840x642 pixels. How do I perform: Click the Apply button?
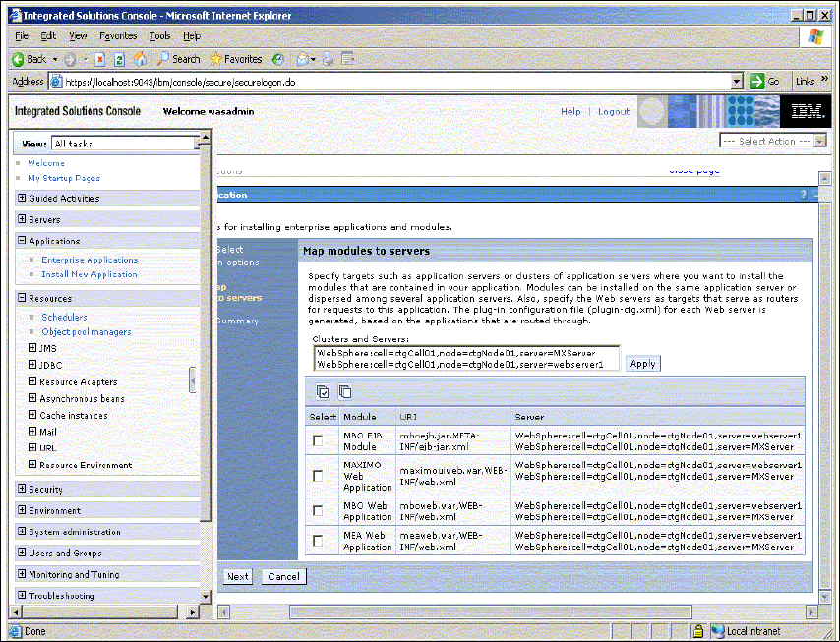click(x=642, y=363)
